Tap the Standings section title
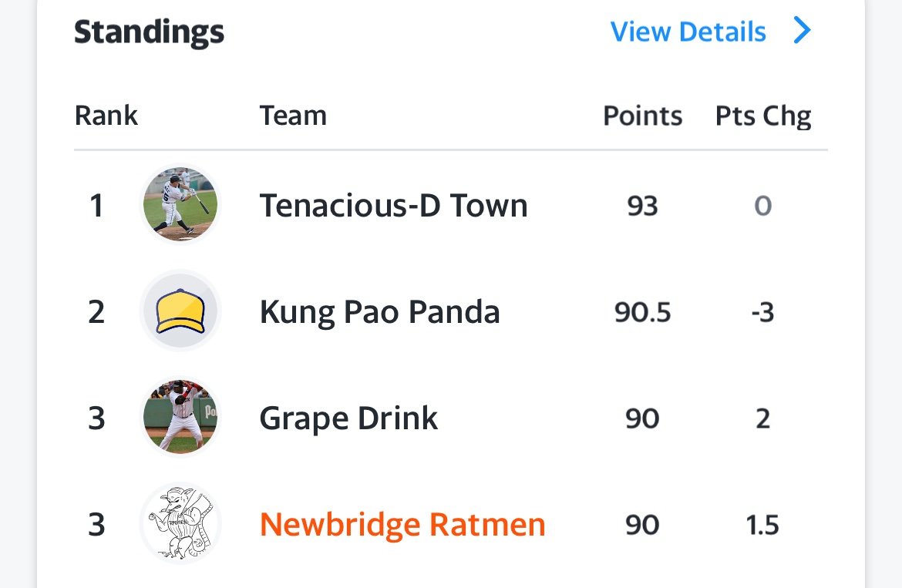The height and width of the screenshot is (588, 902). 149,33
